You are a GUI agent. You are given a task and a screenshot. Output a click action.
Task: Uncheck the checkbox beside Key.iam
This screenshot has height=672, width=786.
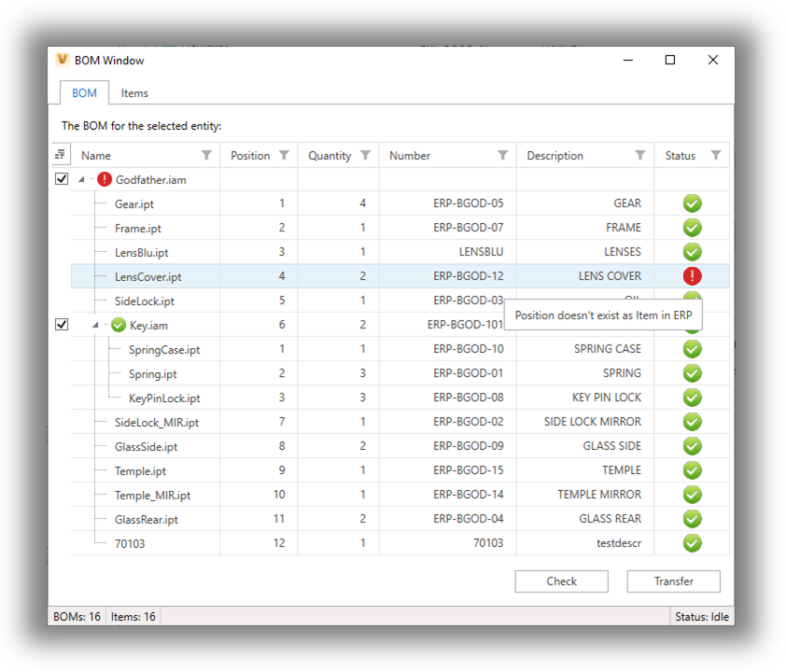[62, 324]
